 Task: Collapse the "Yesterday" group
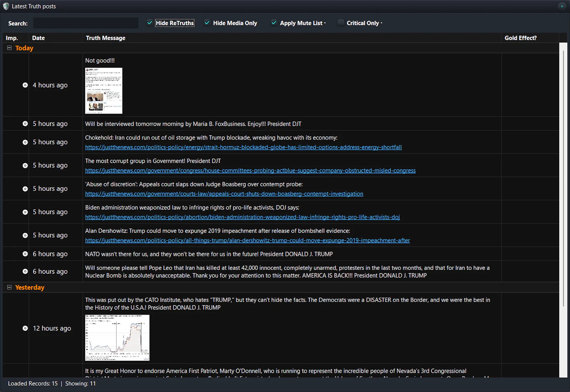[9, 287]
